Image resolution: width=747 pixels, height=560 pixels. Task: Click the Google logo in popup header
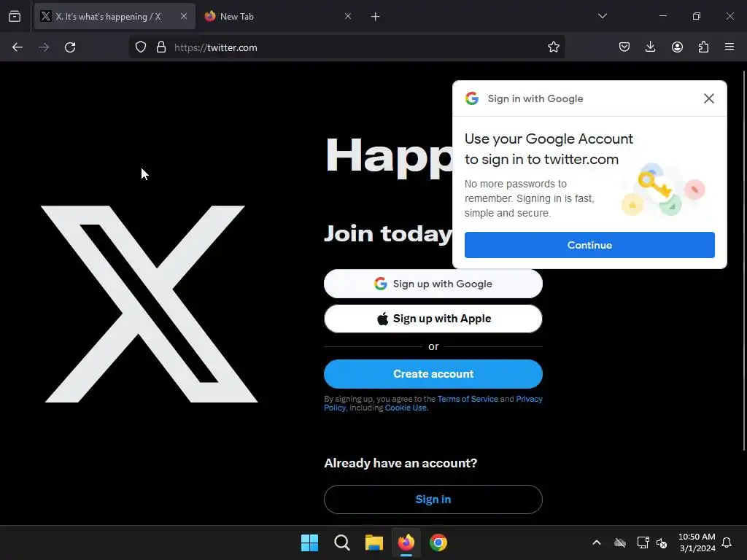click(x=472, y=98)
